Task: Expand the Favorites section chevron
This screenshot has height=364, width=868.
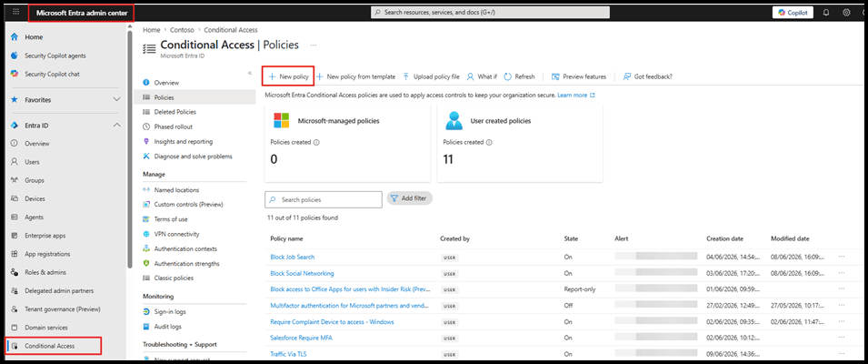Action: (x=116, y=100)
